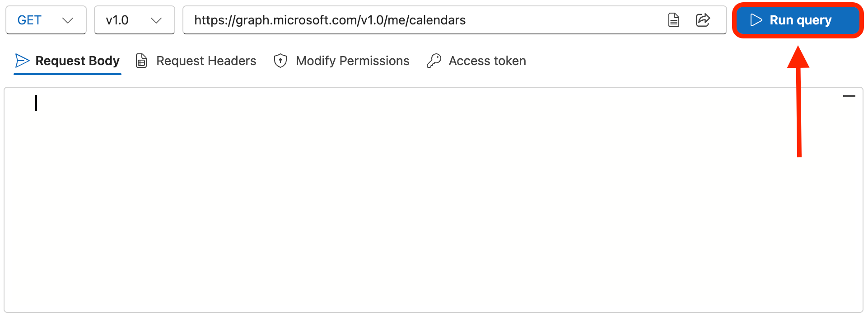Click the empty middle of request body editor
The width and height of the screenshot is (868, 321).
[x=434, y=203]
